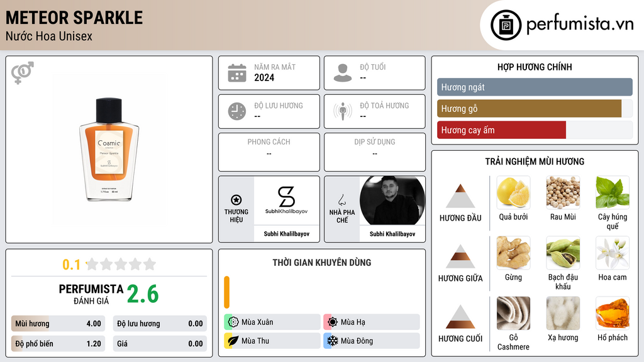Click the HỢP HƯƠNG CHÍNH heading
This screenshot has height=362, width=644.
pyautogui.click(x=535, y=67)
